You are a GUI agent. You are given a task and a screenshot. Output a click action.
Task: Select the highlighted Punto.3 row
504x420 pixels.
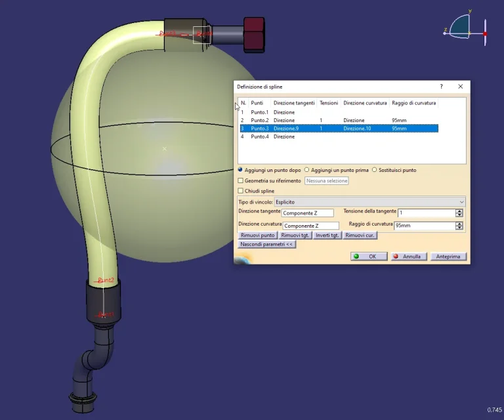[339, 128]
